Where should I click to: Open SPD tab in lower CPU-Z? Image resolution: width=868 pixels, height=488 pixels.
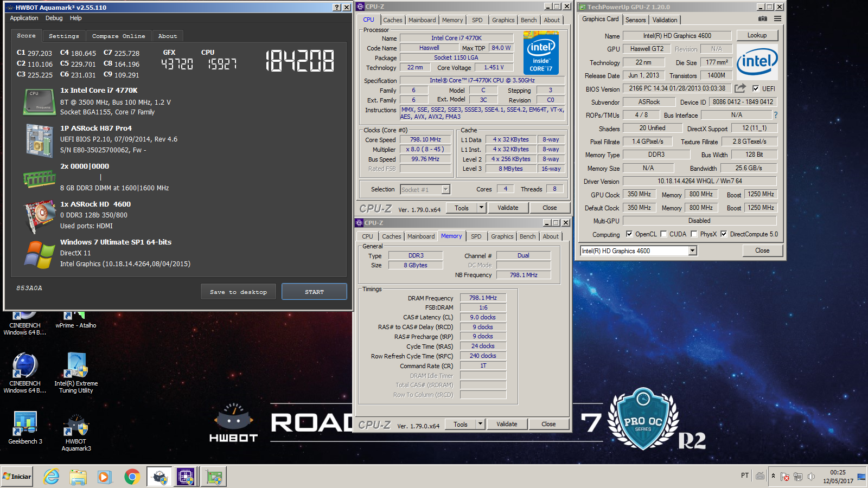(476, 236)
